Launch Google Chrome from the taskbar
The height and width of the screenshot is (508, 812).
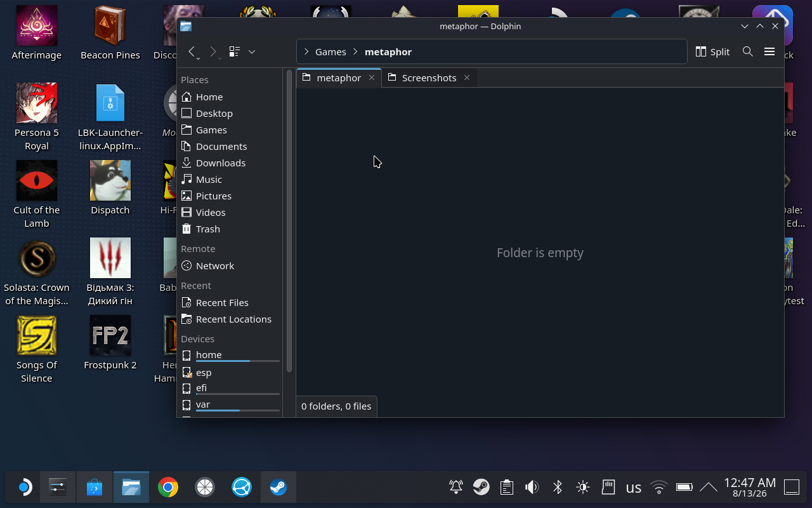pyautogui.click(x=168, y=488)
